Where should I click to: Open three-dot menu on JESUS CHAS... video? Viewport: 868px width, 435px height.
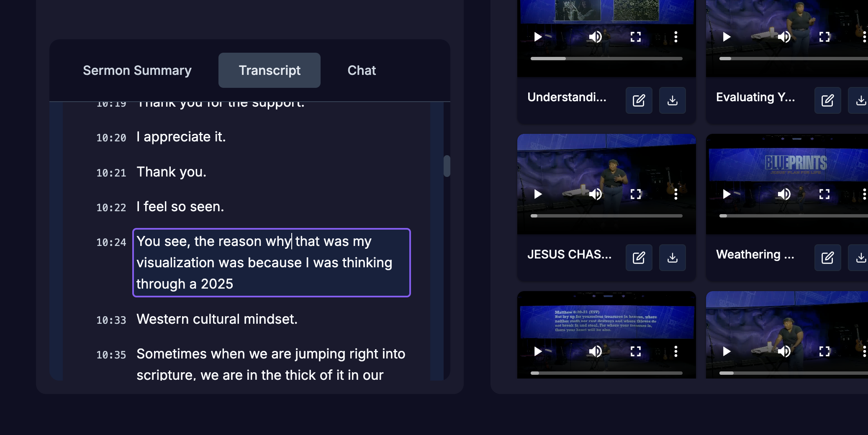tap(675, 194)
